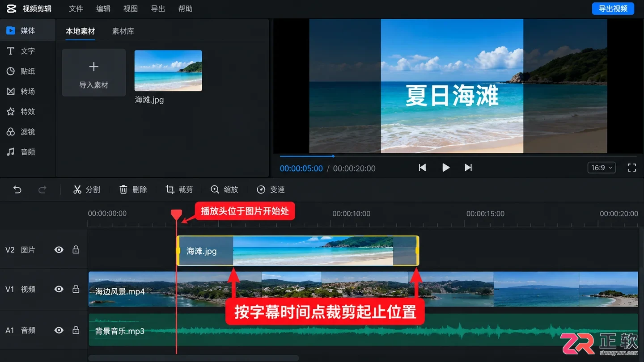Click the left trim handle of 海滩.jpg clip

click(x=178, y=251)
